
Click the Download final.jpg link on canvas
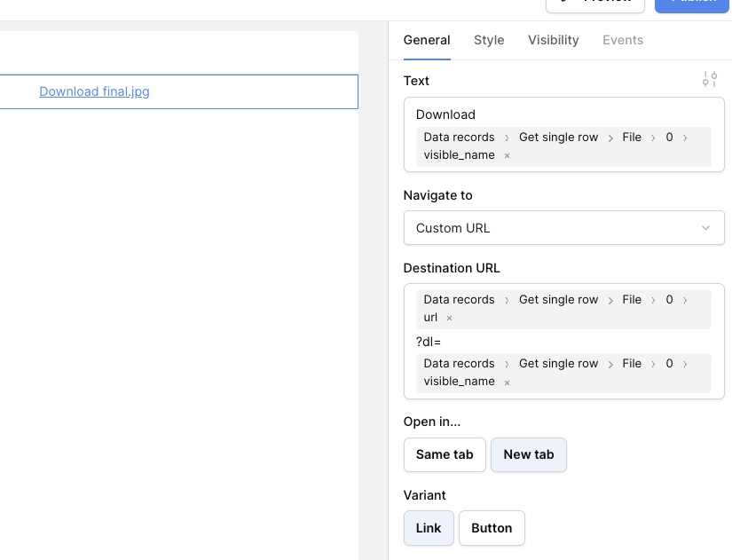click(x=94, y=91)
